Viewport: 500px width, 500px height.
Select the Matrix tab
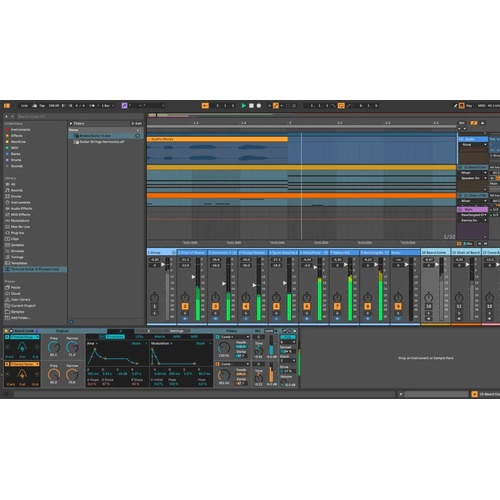coord(159,337)
